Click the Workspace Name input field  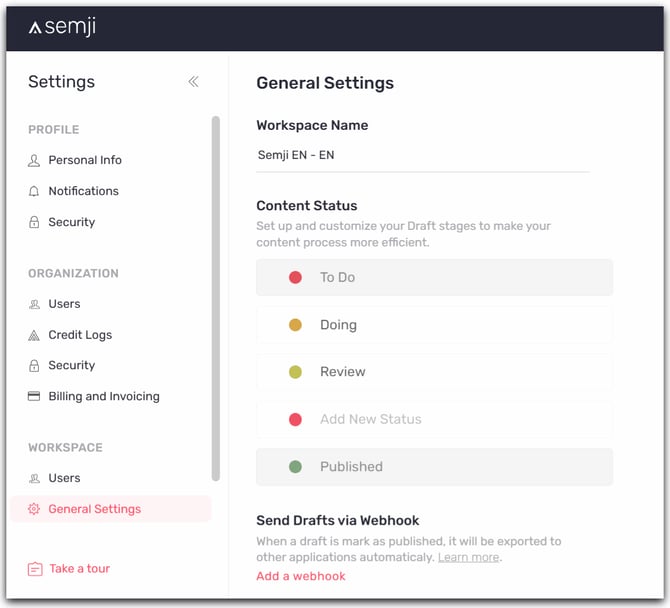tap(422, 156)
